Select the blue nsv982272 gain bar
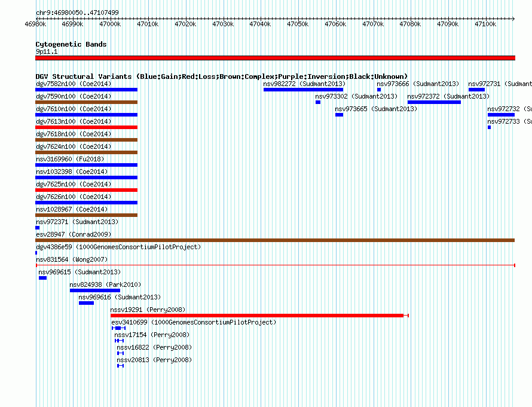532x407 pixels. coord(303,90)
